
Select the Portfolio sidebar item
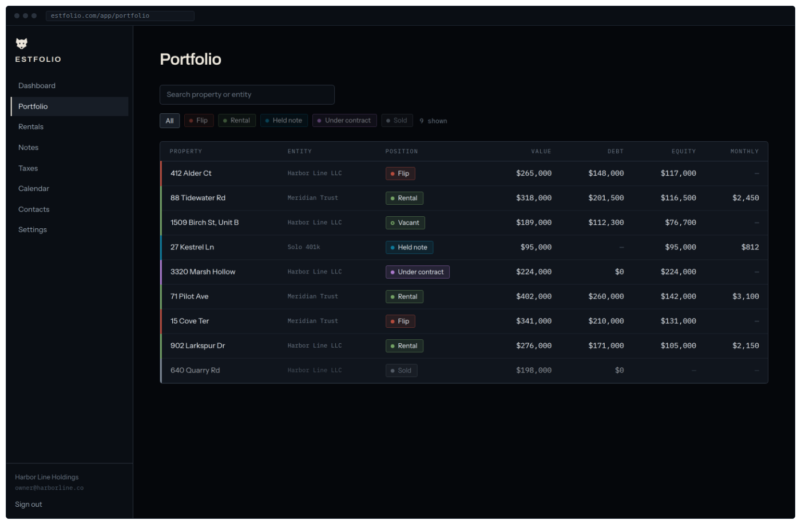69,106
